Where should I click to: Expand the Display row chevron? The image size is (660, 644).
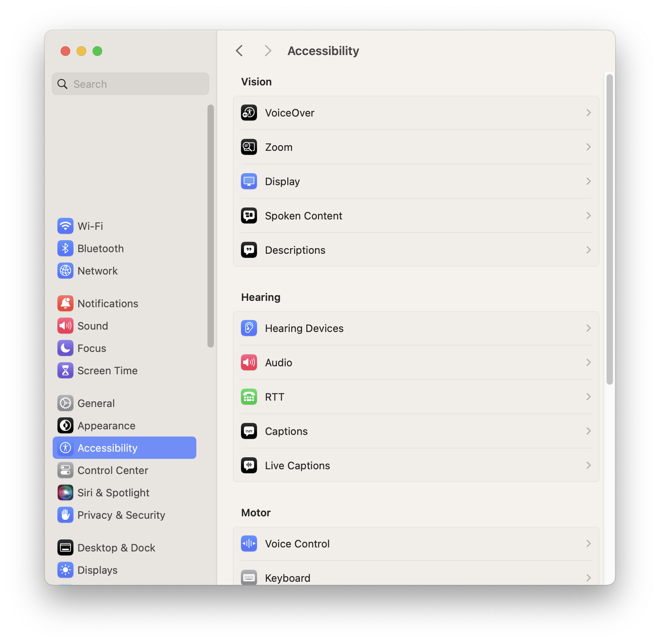588,182
